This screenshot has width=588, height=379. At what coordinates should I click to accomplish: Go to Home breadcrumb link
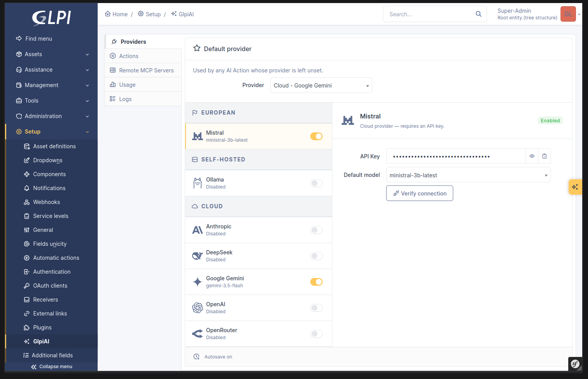116,14
